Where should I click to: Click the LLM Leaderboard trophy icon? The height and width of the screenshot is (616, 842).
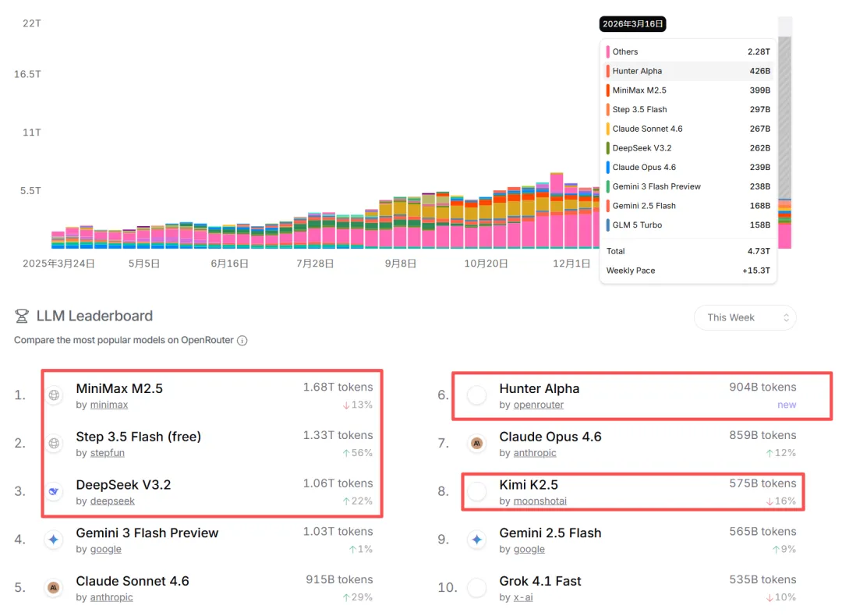[x=22, y=316]
